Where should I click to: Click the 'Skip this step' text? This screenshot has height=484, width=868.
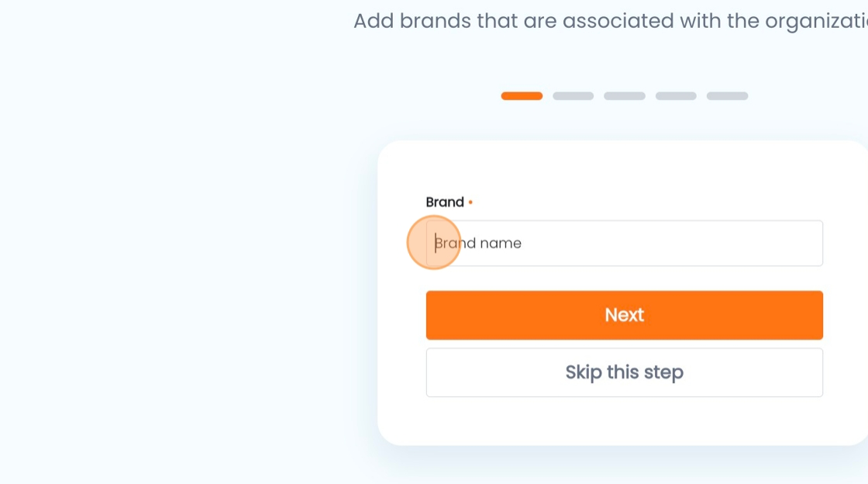(625, 372)
